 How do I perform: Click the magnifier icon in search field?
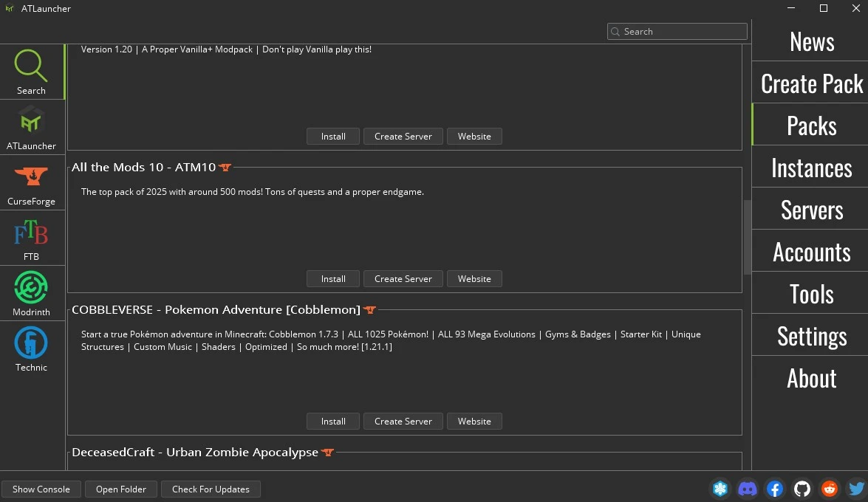point(615,32)
